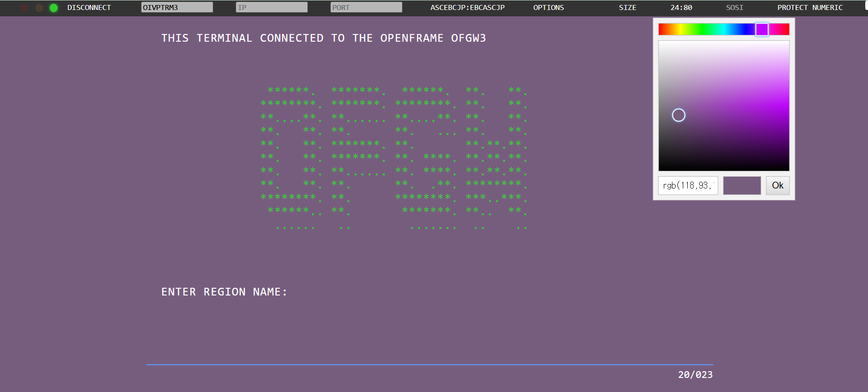868x392 pixels.
Task: Toggle the SOSI option
Action: [x=734, y=8]
